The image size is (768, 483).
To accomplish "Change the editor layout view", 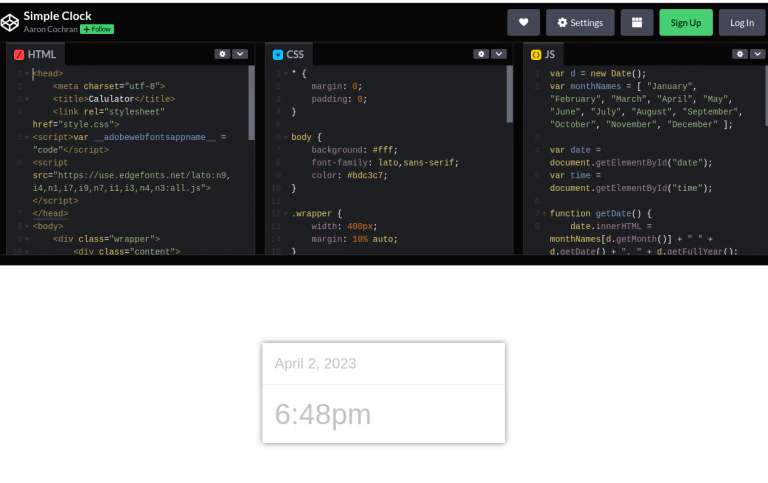I will (x=636, y=23).
